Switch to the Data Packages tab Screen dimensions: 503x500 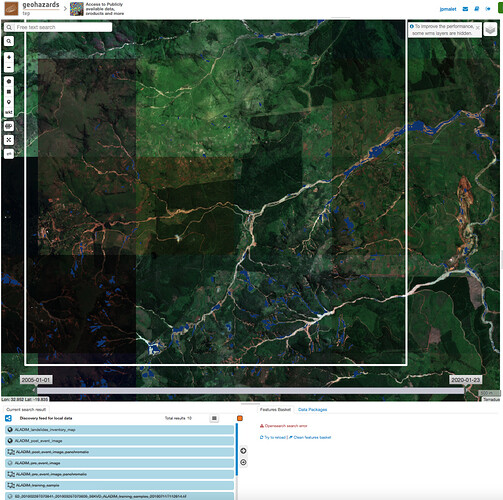pos(312,409)
